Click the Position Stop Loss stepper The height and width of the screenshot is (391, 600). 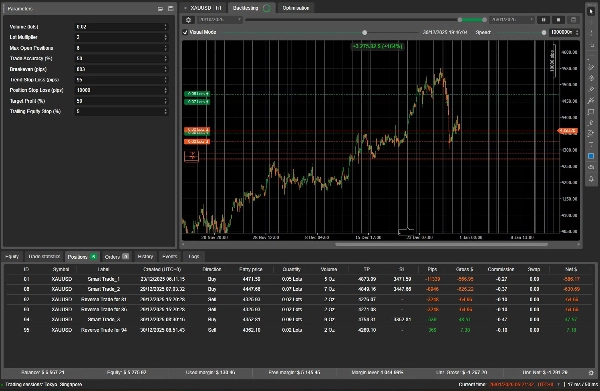coord(165,90)
